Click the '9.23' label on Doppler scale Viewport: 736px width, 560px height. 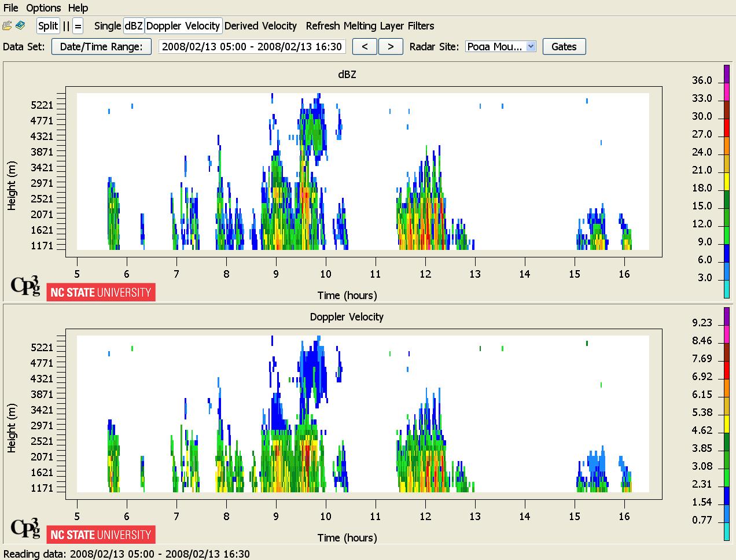pyautogui.click(x=702, y=323)
